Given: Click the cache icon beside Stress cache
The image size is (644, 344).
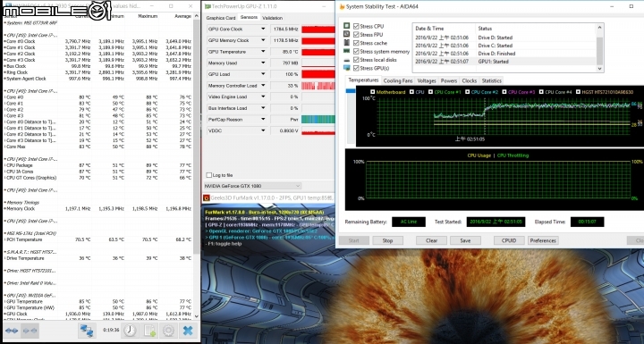Looking at the screenshot, I should (347, 43).
